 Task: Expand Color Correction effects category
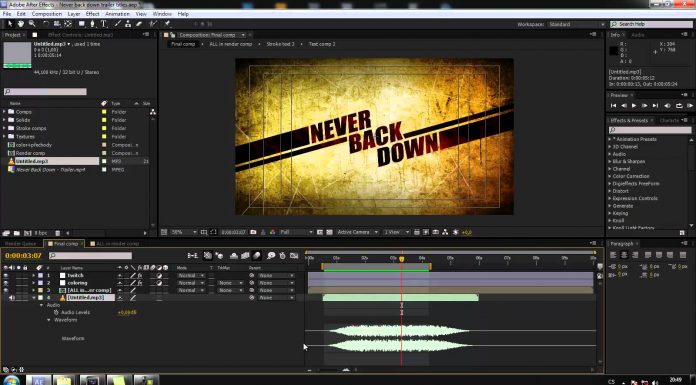[610, 176]
